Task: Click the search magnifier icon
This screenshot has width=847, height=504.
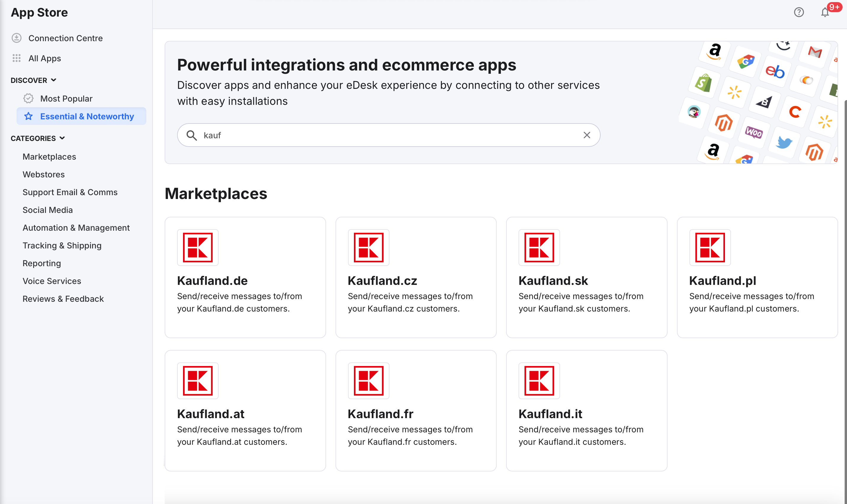Action: point(192,135)
